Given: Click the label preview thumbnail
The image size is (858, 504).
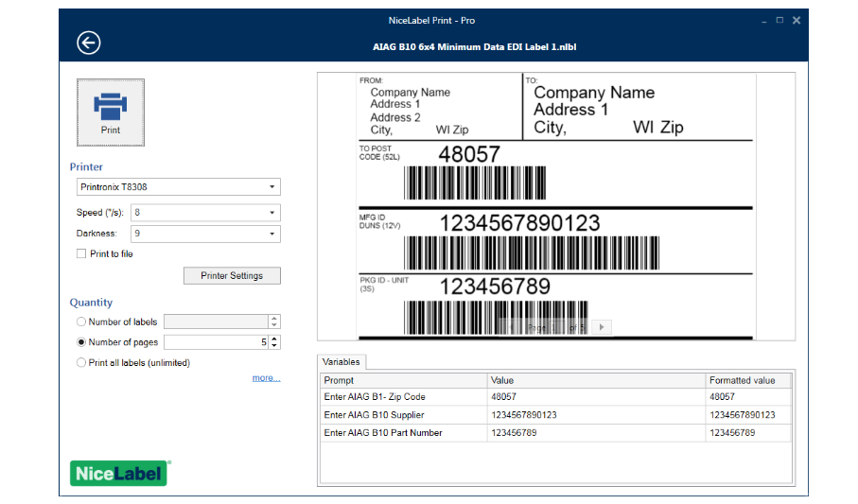Looking at the screenshot, I should pyautogui.click(x=556, y=207).
